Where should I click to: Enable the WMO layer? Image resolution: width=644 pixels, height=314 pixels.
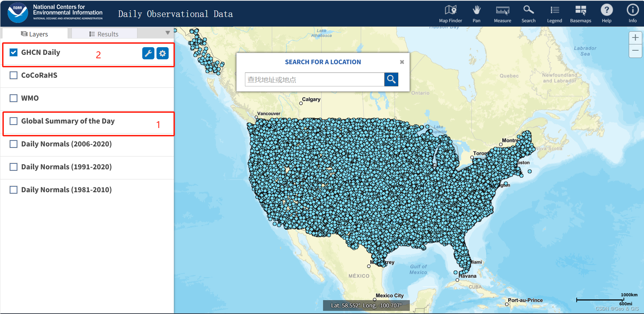14,98
